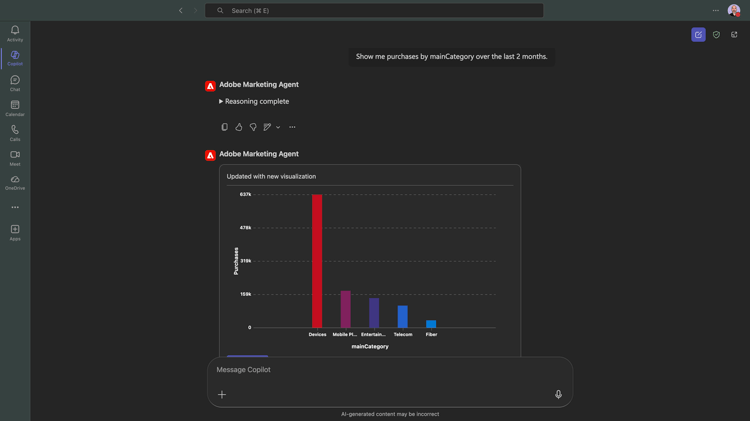
Task: Click the mainCategory axis title
Action: point(370,346)
